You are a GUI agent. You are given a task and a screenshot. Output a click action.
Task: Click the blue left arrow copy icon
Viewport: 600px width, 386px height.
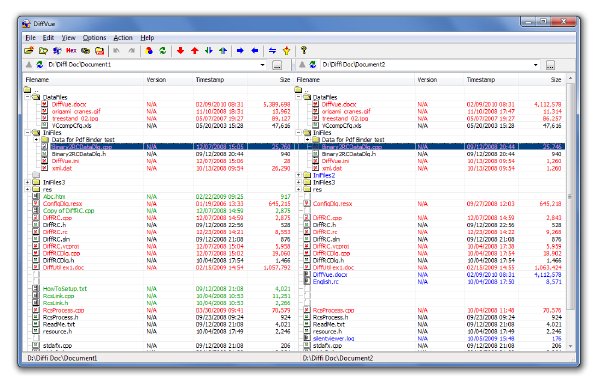click(254, 50)
